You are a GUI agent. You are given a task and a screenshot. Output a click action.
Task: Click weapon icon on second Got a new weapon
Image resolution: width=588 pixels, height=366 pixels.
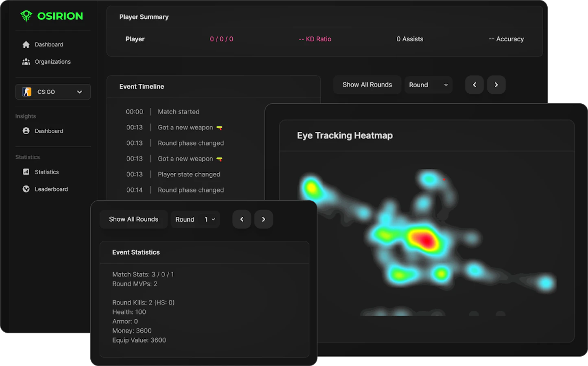click(219, 159)
